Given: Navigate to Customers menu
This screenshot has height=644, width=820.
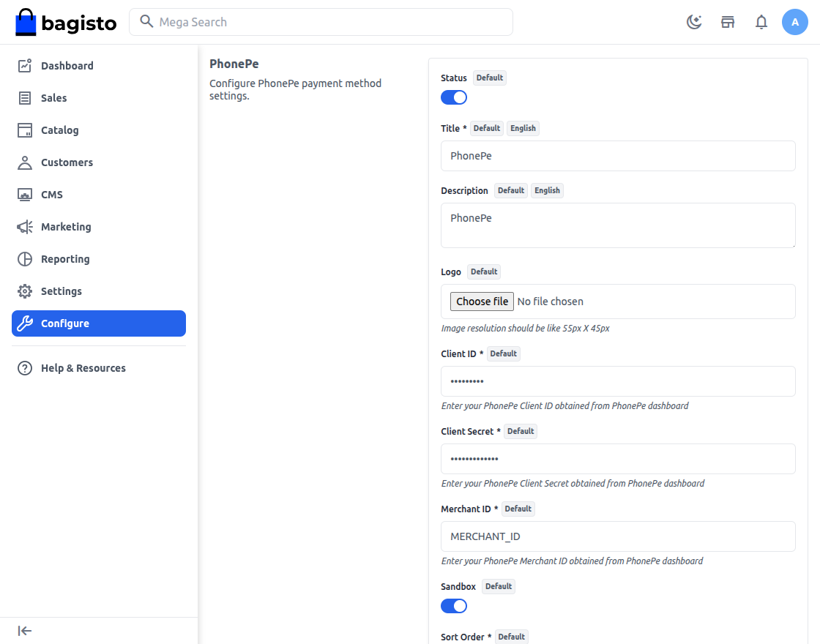Looking at the screenshot, I should coord(99,162).
